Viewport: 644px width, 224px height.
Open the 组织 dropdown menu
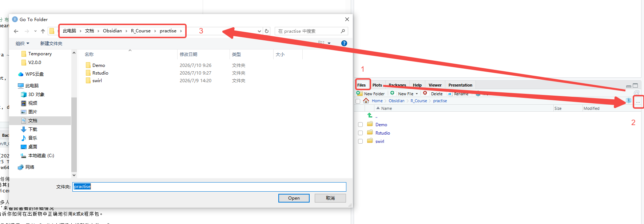pyautogui.click(x=22, y=43)
